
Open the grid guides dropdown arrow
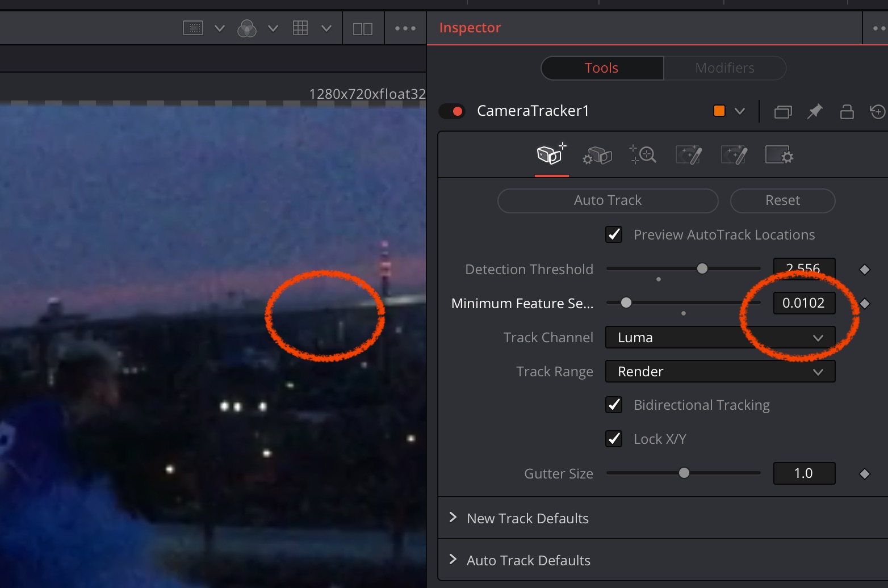tap(326, 28)
